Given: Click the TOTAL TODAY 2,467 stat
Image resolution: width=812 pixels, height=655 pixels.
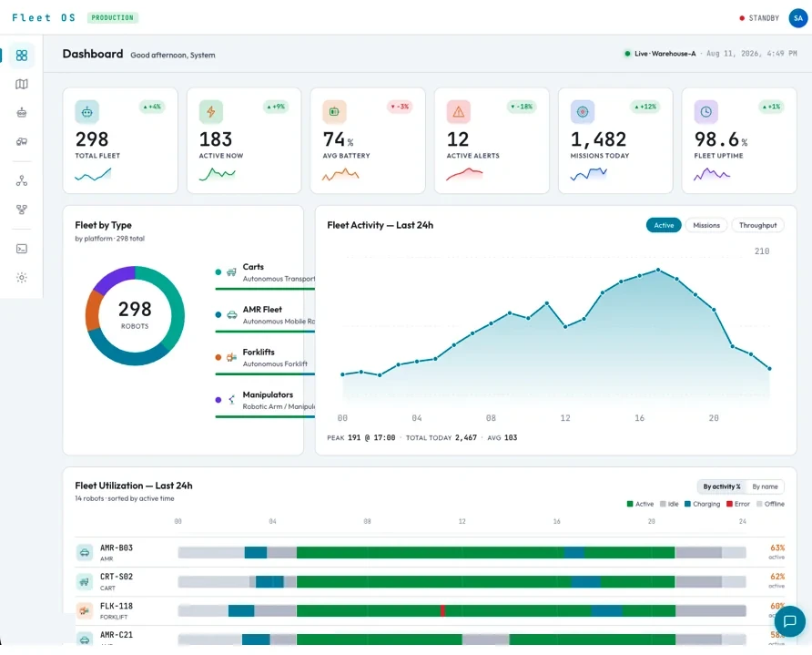Looking at the screenshot, I should point(442,438).
